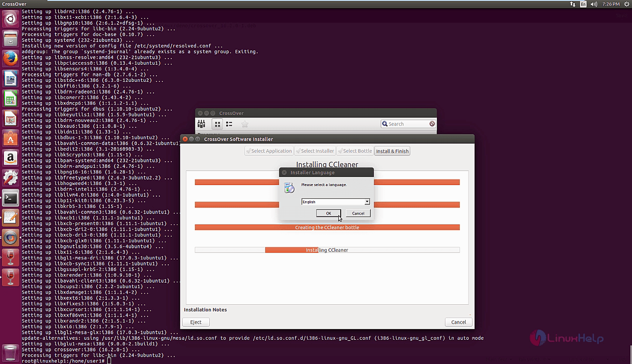
Task: Confirm the language with OK
Action: (328, 213)
